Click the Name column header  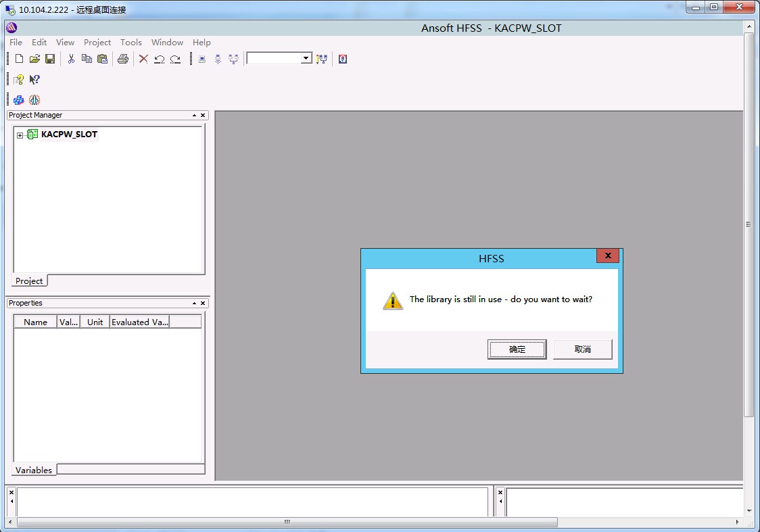point(35,322)
